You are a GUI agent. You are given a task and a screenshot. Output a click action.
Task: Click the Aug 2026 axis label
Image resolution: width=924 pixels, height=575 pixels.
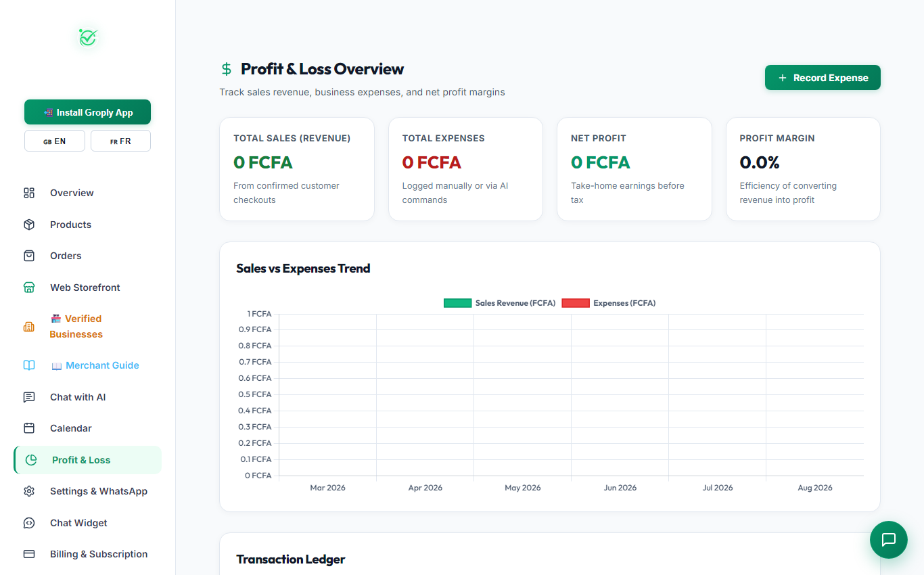tap(815, 488)
